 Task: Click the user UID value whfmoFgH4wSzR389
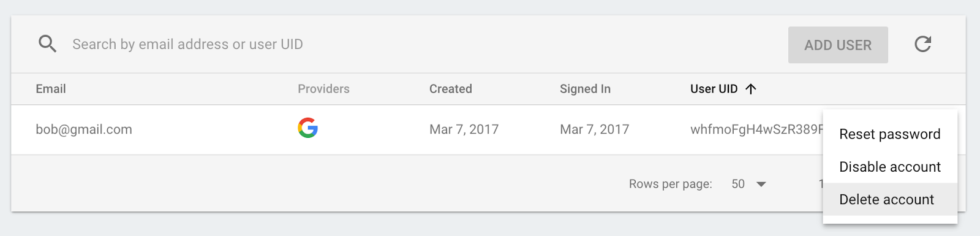756,129
